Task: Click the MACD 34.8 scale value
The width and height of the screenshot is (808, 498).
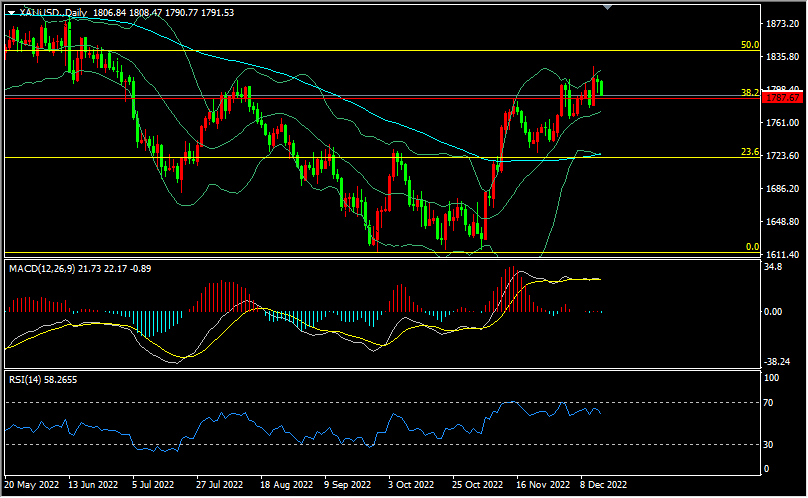Action: (774, 267)
